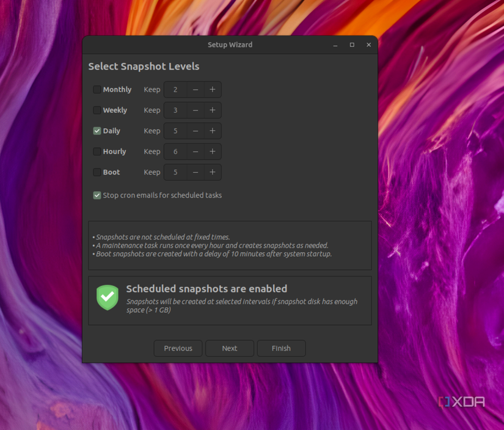This screenshot has height=430, width=504.
Task: Increase the Daily keep count
Action: [x=213, y=131]
